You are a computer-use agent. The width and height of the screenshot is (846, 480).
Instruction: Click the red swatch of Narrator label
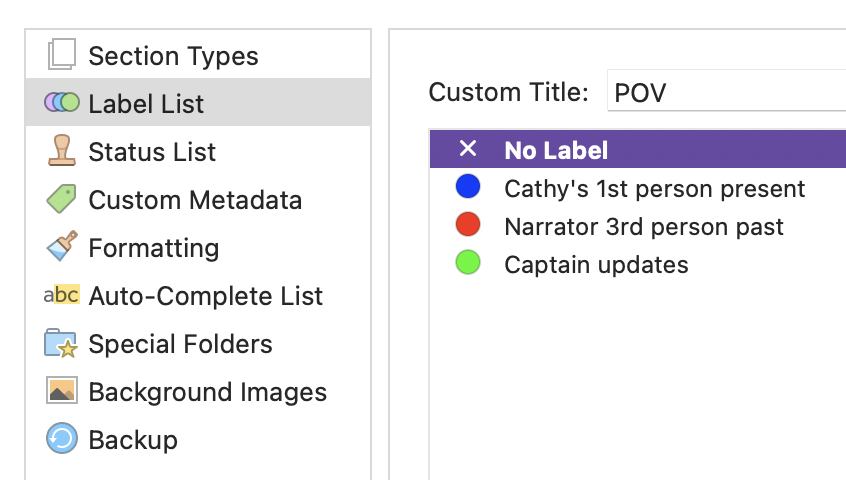click(x=468, y=224)
